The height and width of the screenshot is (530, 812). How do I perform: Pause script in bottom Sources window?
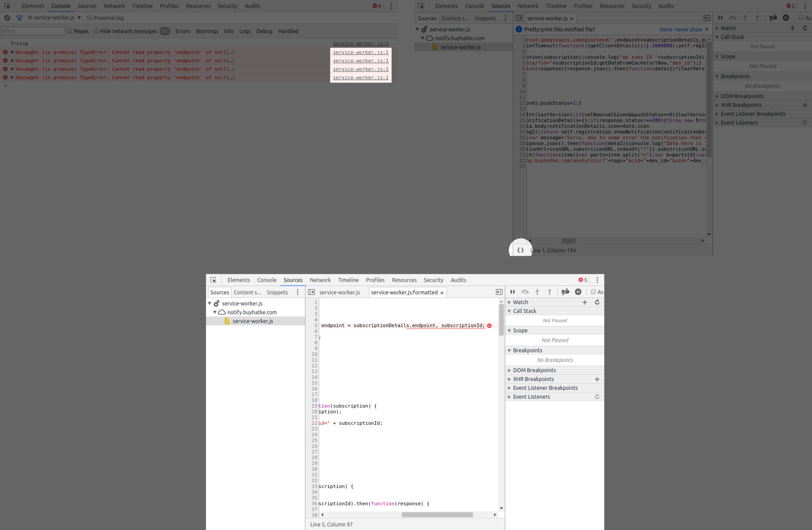[x=512, y=292]
